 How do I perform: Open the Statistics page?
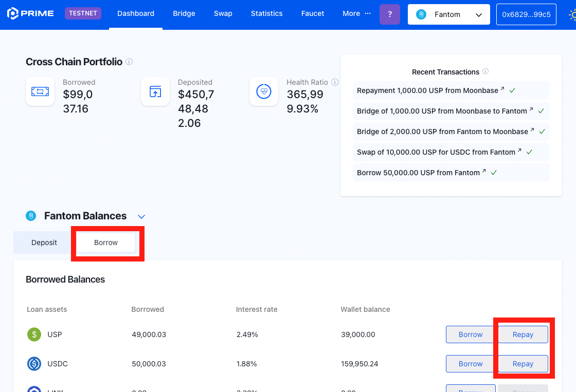coord(267,13)
